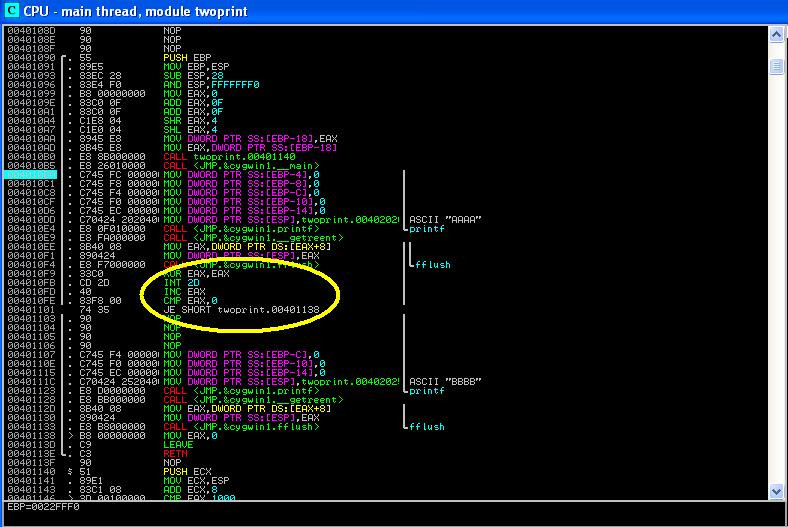Select row 00401091 MOV EBP,ESP
This screenshot has height=527, width=788.
386,66
